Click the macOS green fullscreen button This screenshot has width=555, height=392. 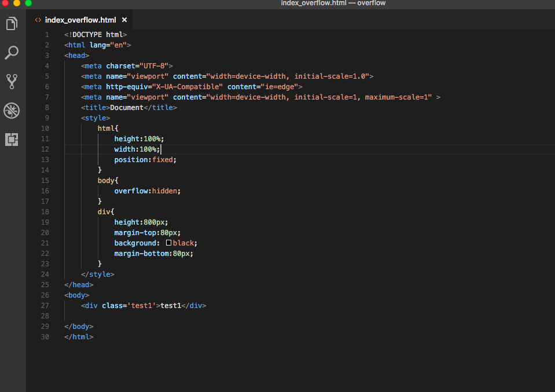[28, 3]
